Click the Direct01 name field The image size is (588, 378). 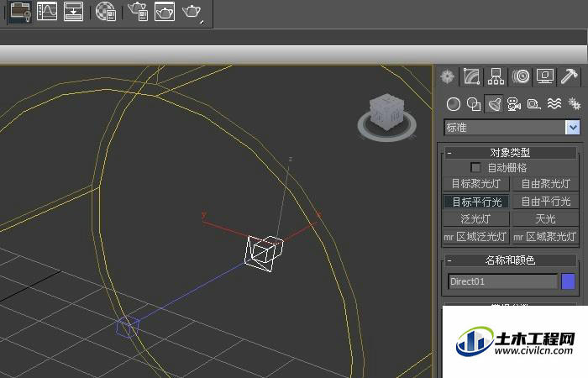click(x=503, y=281)
